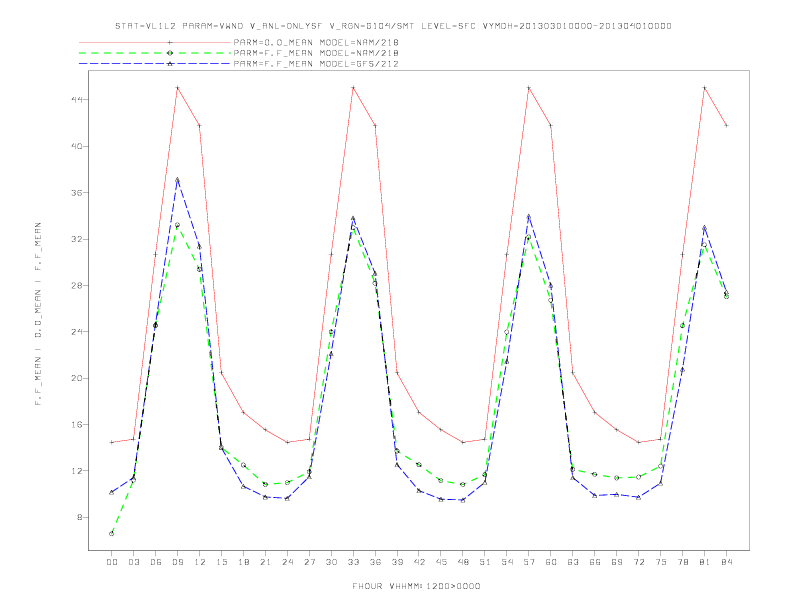Click x-axis forecast hour label 36
Image resolution: width=792 pixels, height=612 pixels.
[x=375, y=562]
